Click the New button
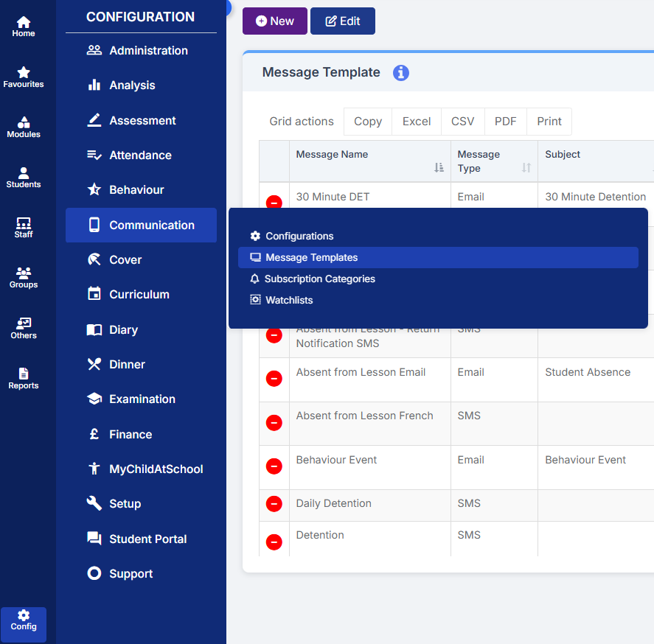 274,21
